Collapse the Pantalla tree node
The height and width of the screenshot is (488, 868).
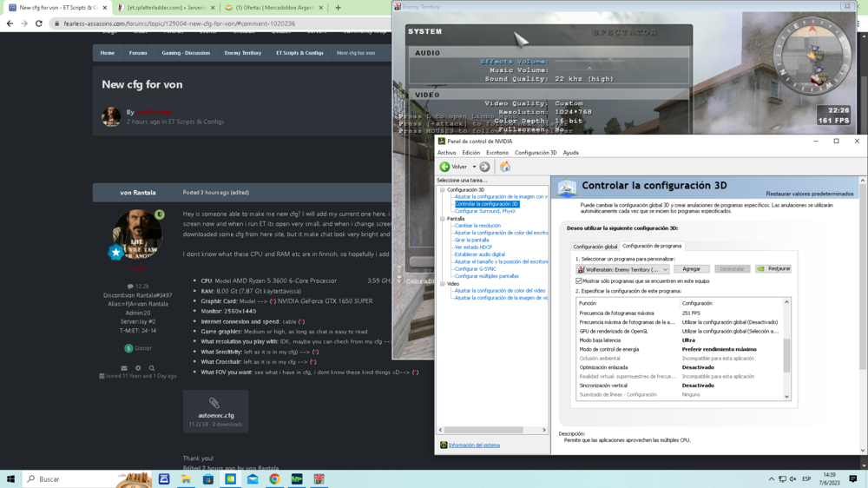pyautogui.click(x=443, y=219)
